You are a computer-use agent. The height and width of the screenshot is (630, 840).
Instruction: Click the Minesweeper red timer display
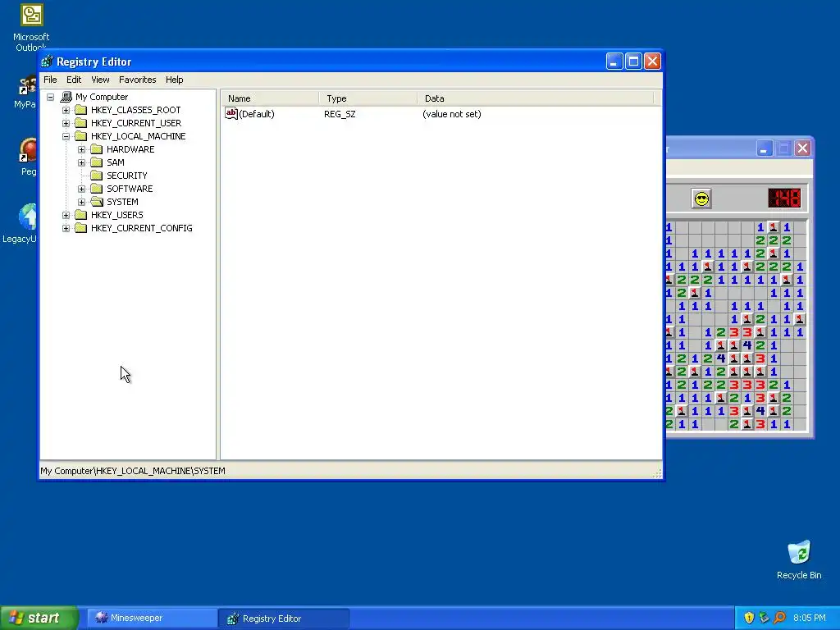tap(784, 199)
